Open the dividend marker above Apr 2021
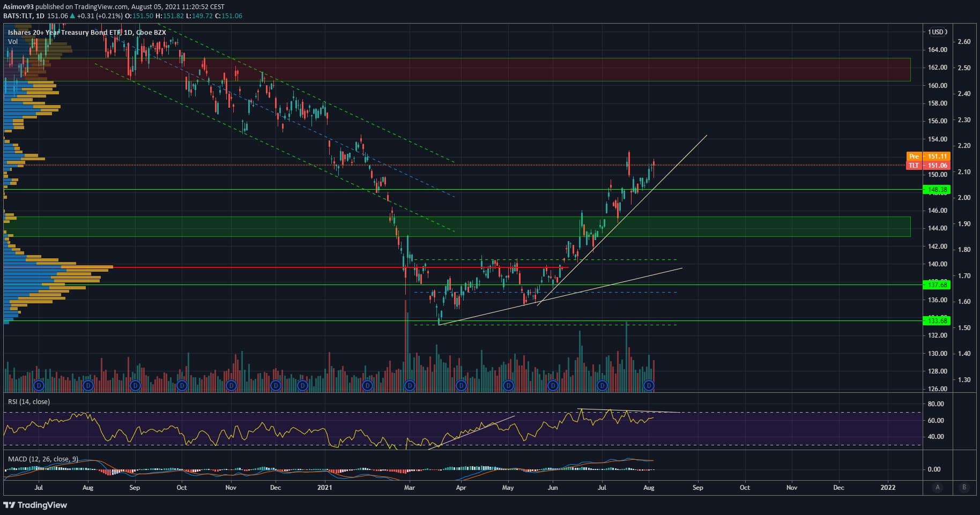 461,385
